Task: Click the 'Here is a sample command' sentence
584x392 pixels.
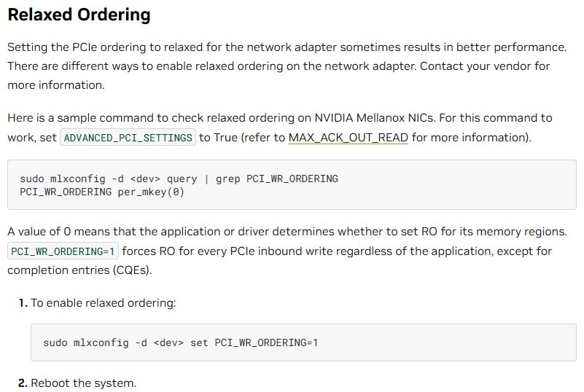Action: pyautogui.click(x=219, y=118)
